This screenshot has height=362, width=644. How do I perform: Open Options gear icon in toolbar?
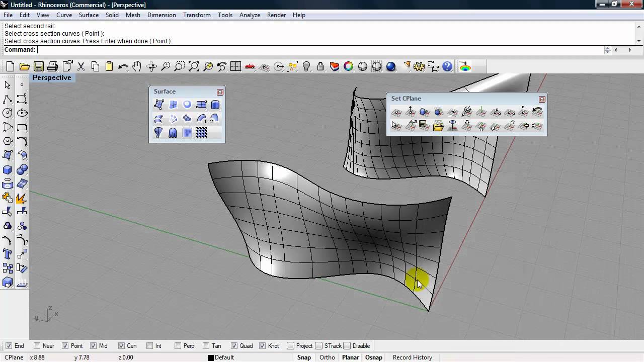419,66
